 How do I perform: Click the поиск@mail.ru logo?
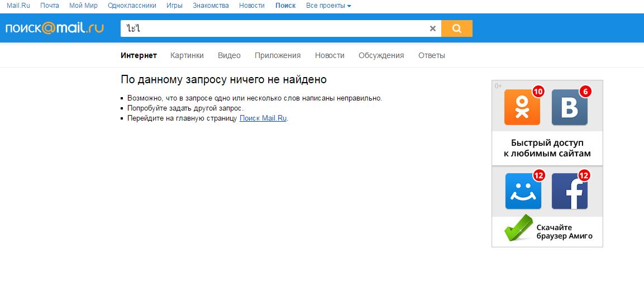[54, 28]
